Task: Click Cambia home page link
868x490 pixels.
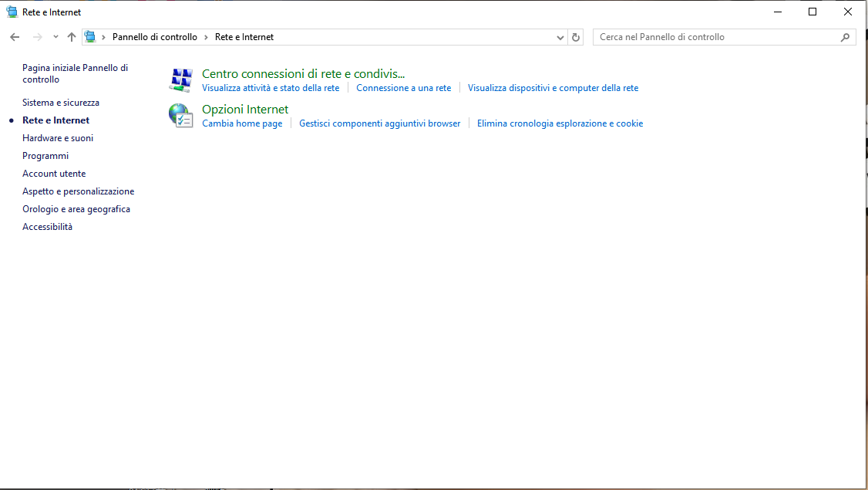Action: click(242, 123)
